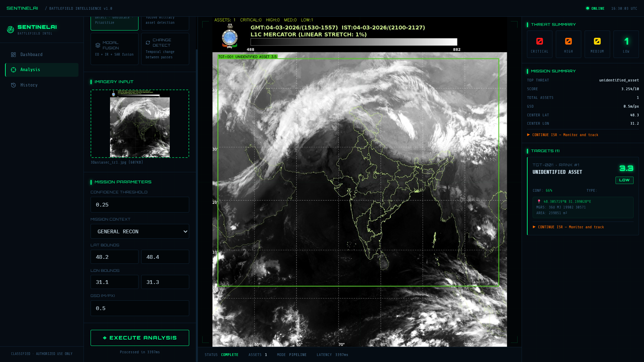This screenshot has width=644, height=362.
Task: Click the Battlefield Intelligence v1.0 breadcrumb
Action: click(81, 8)
